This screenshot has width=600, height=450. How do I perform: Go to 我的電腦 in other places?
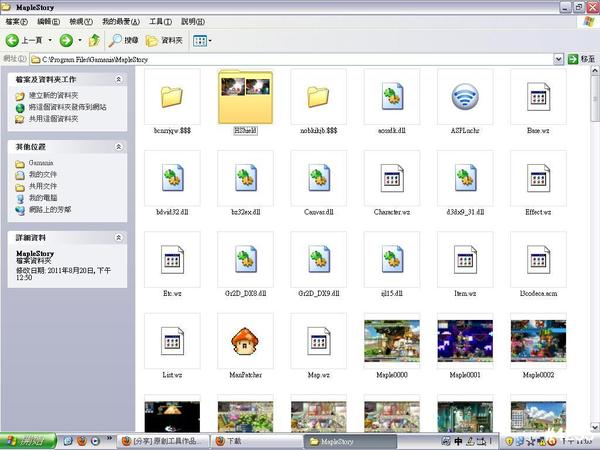pyautogui.click(x=42, y=198)
